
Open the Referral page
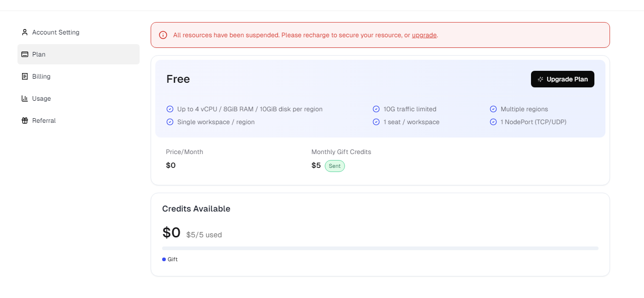pos(79,120)
